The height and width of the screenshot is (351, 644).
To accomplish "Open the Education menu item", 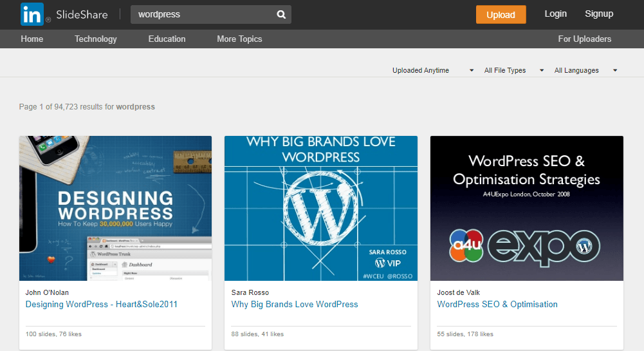I will [x=167, y=39].
